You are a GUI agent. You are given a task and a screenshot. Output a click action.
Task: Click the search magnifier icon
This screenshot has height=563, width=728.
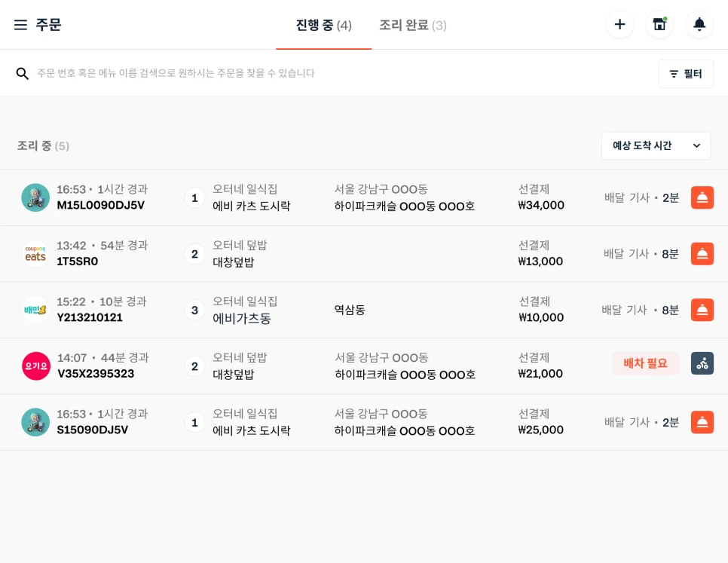point(23,73)
